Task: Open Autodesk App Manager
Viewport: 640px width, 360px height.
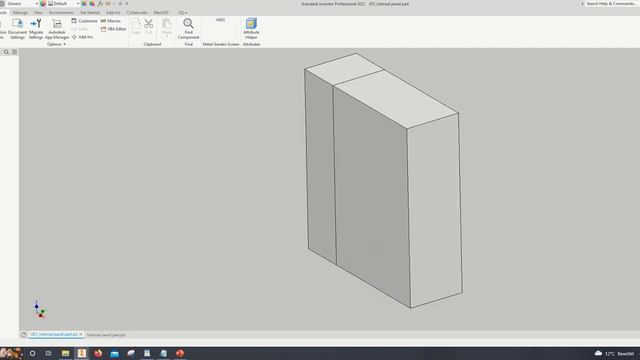Action: [57, 29]
